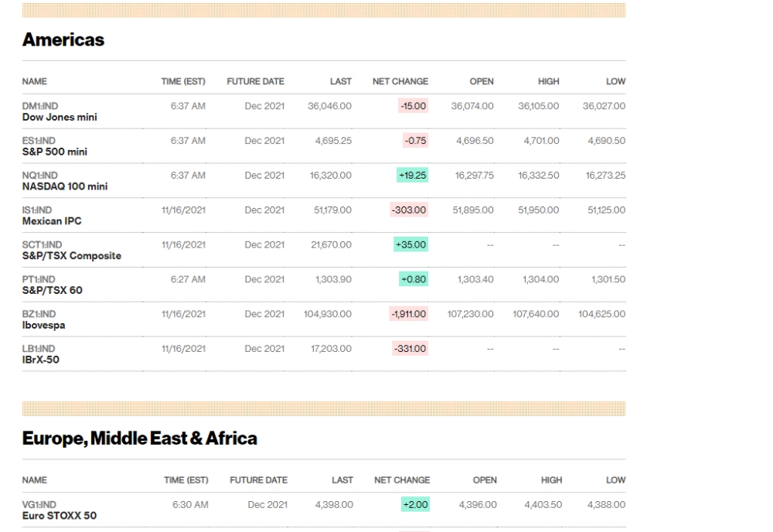
Task: Click the LOW header in Americas table
Action: tap(616, 81)
